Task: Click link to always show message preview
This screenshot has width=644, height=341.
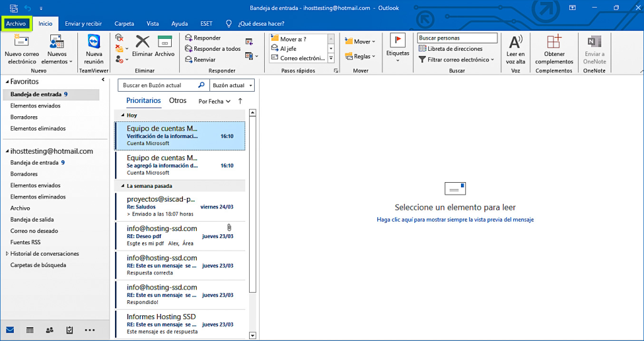Action: 455,220
